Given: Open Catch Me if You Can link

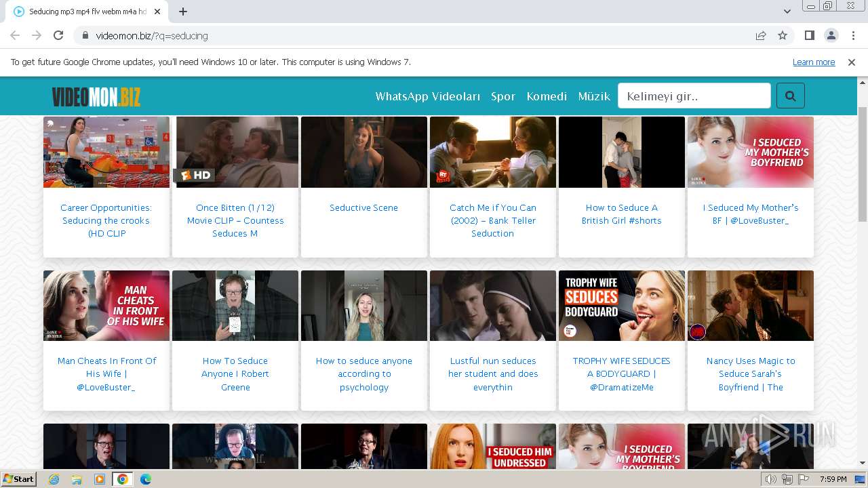Looking at the screenshot, I should pos(493,220).
